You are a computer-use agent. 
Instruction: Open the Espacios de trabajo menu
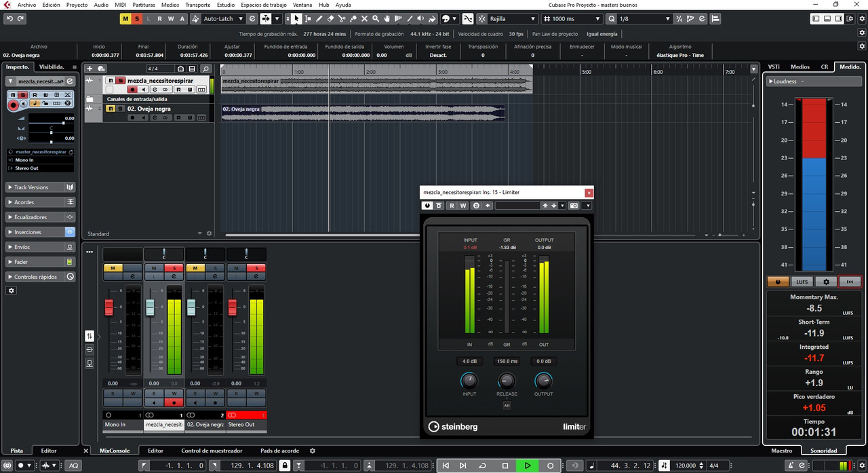(x=263, y=5)
